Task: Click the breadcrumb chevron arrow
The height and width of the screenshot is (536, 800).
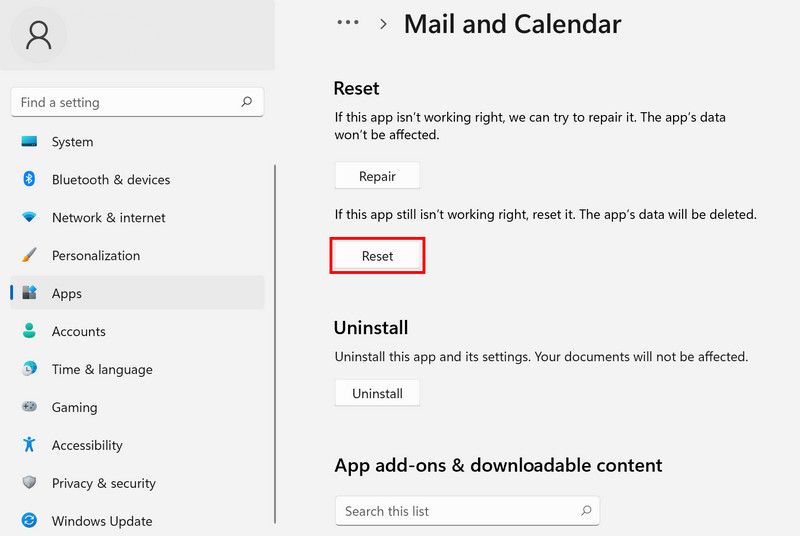Action: pos(383,24)
